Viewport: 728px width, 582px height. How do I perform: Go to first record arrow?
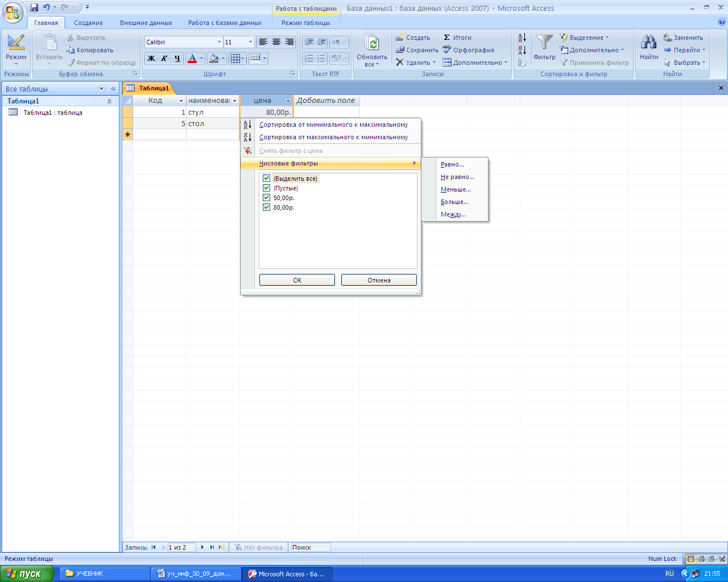tap(154, 547)
